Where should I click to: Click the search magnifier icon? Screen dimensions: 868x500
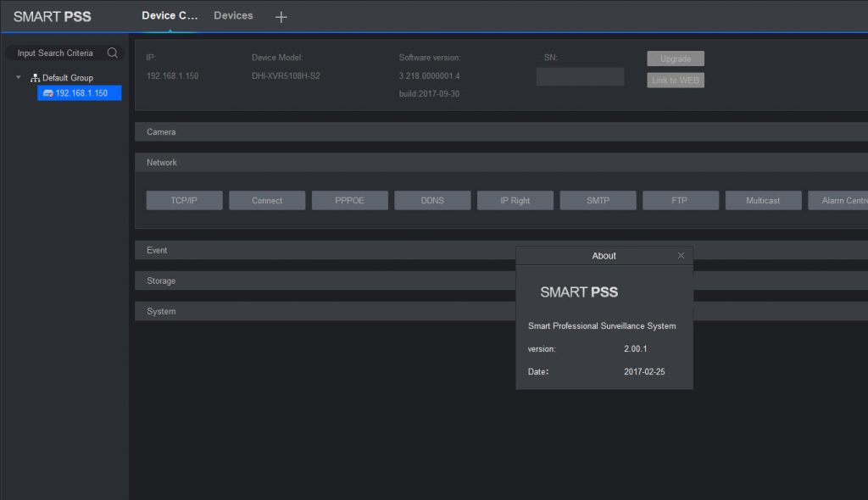click(x=113, y=53)
